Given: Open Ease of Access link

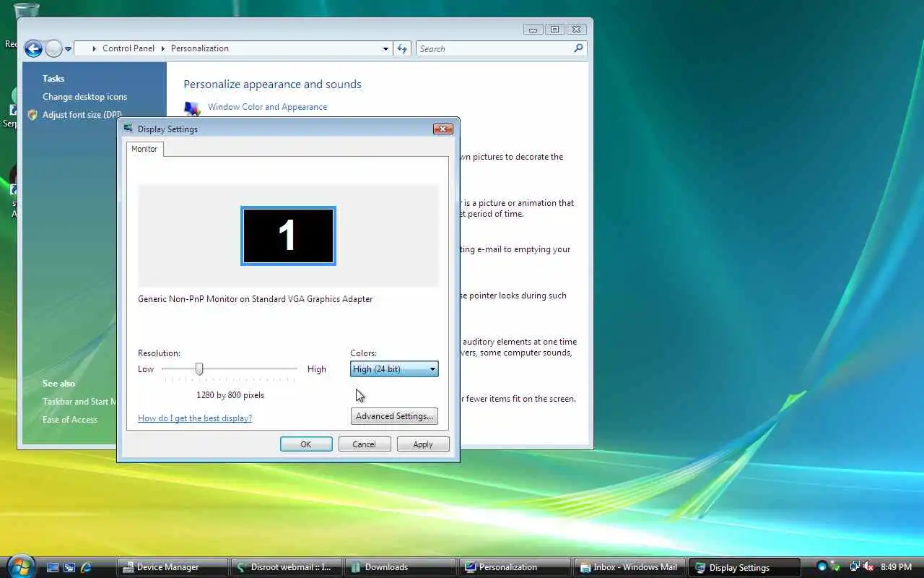Looking at the screenshot, I should tap(70, 420).
